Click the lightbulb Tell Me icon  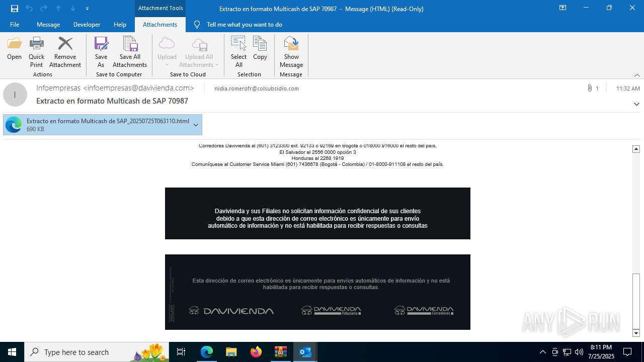click(x=197, y=25)
